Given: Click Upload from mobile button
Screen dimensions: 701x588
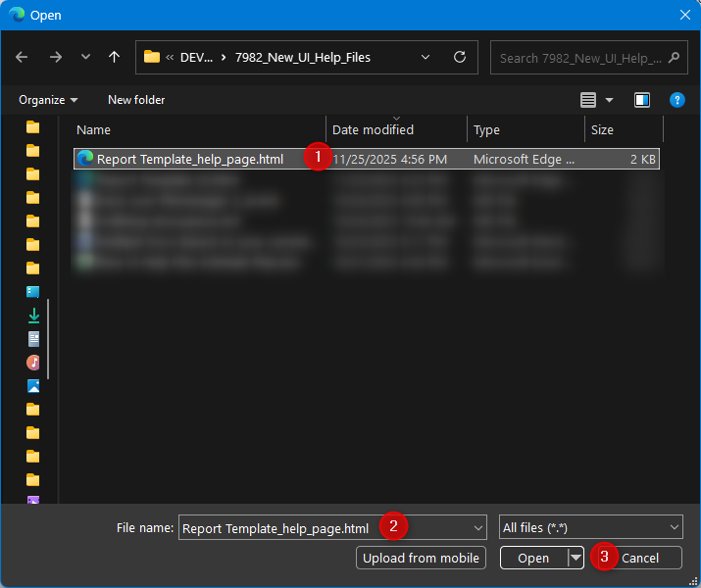Looking at the screenshot, I should point(421,558).
